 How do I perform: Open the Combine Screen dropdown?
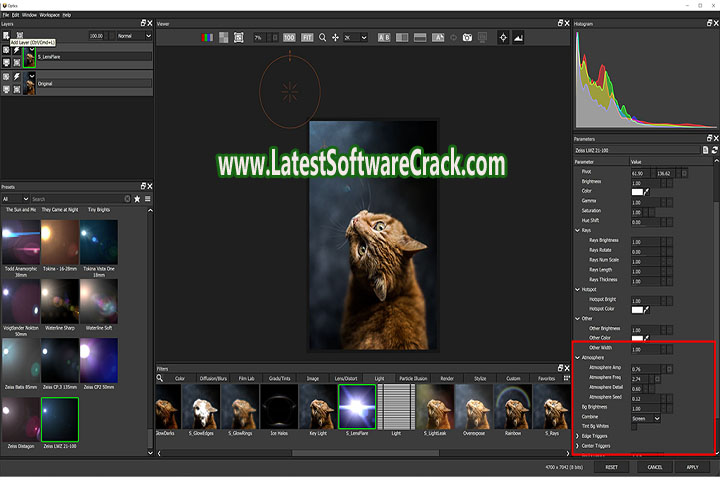click(x=646, y=418)
